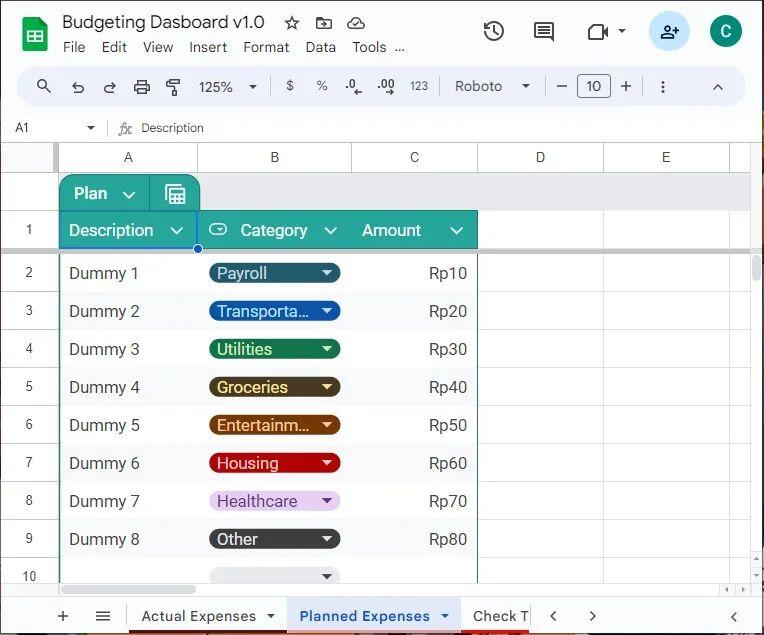Open the Groceries category chip dropdown

tap(326, 387)
